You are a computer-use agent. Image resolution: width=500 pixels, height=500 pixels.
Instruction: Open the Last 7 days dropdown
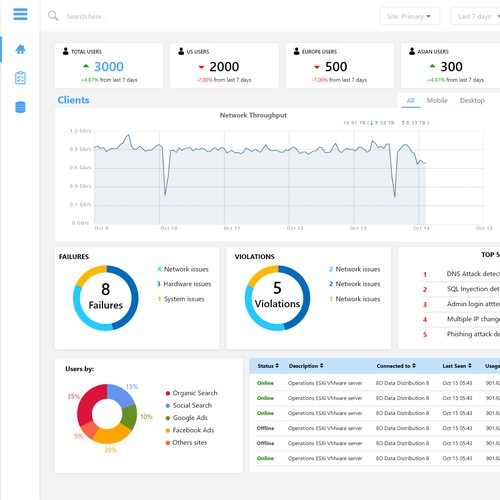click(476, 16)
